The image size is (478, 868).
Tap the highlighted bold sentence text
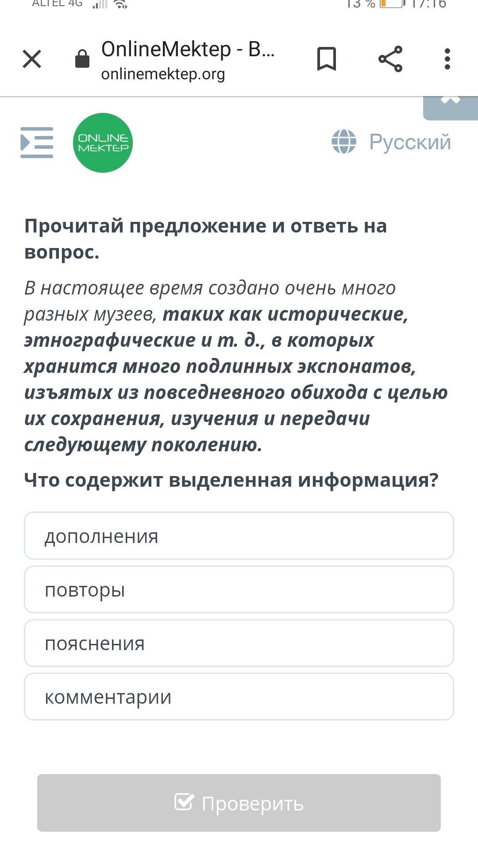(x=236, y=379)
